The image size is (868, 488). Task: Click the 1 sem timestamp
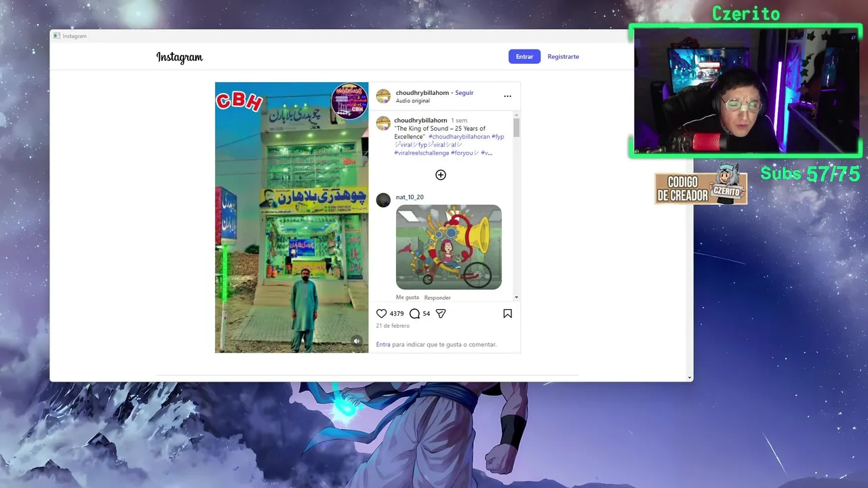(x=459, y=121)
